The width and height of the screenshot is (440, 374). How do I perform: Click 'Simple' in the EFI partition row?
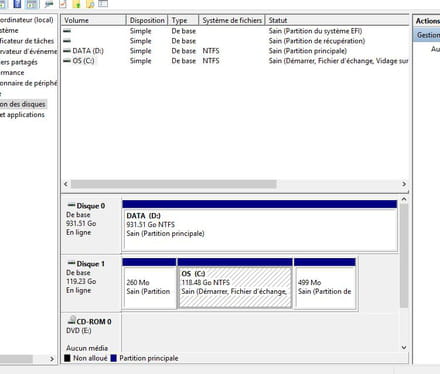(x=141, y=31)
